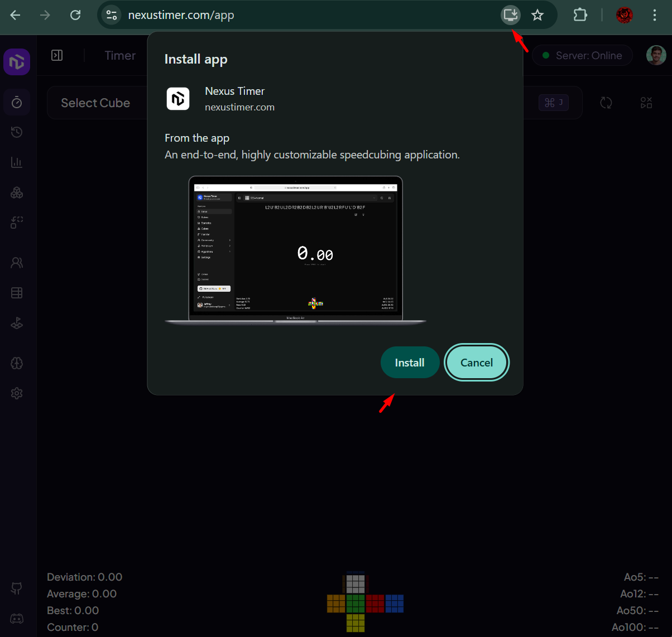Open the solve history icon in sidebar
Image resolution: width=672 pixels, height=637 pixels.
[x=17, y=132]
